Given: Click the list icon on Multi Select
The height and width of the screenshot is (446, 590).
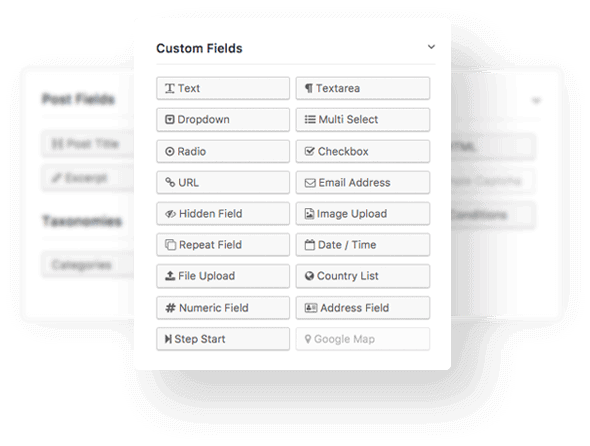Looking at the screenshot, I should click(x=310, y=120).
